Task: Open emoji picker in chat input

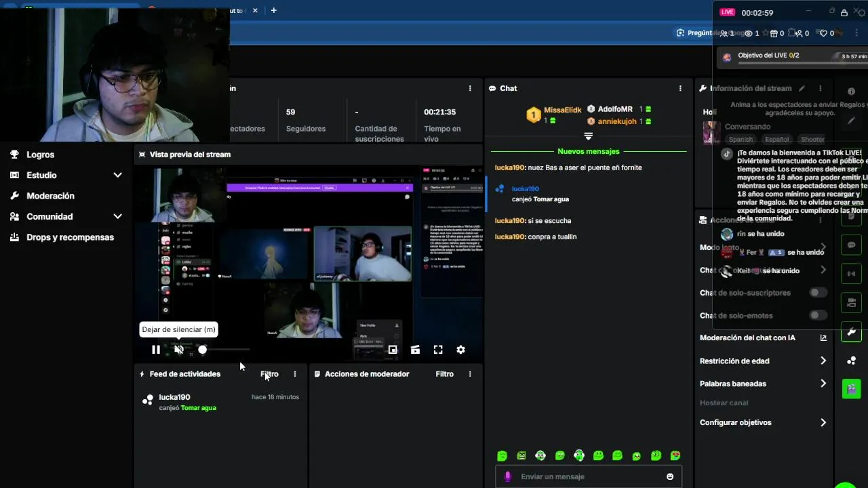Action: click(670, 476)
